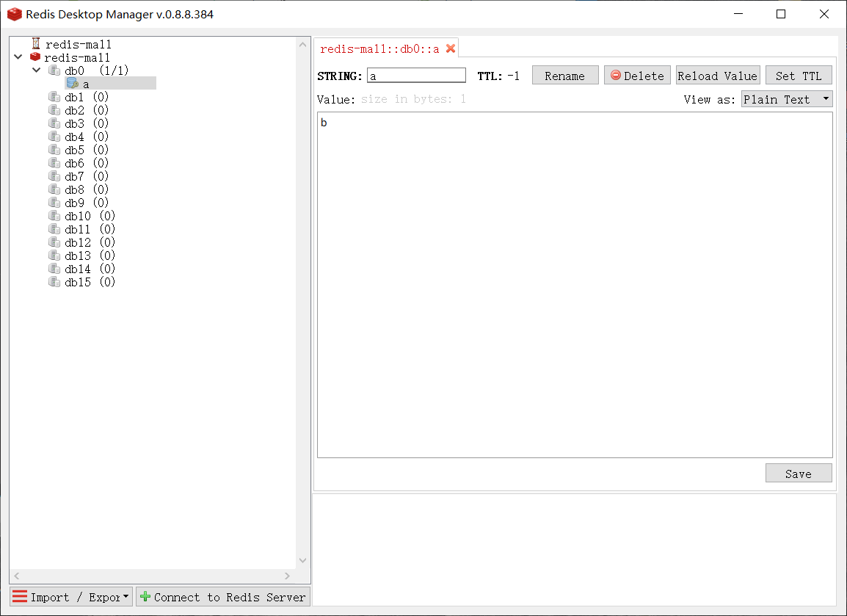Delete the key with the Delete button
This screenshot has width=847, height=616.
637,75
